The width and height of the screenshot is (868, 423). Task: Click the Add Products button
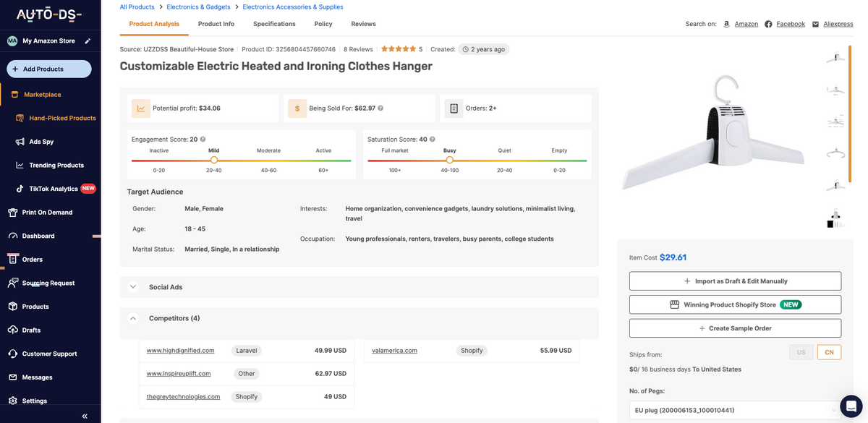click(49, 69)
